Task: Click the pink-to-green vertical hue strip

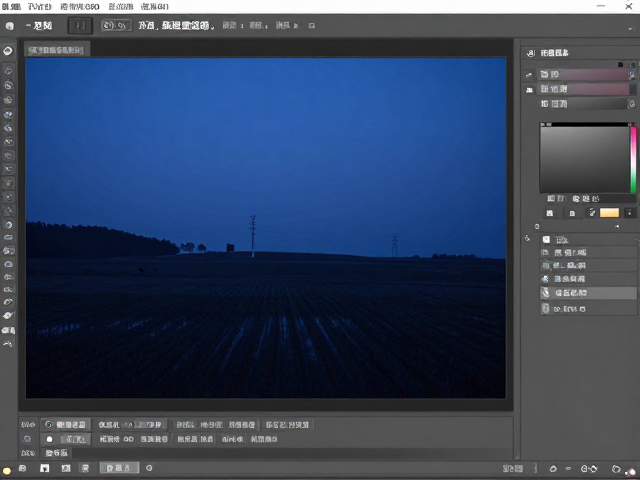Action: pyautogui.click(x=633, y=158)
